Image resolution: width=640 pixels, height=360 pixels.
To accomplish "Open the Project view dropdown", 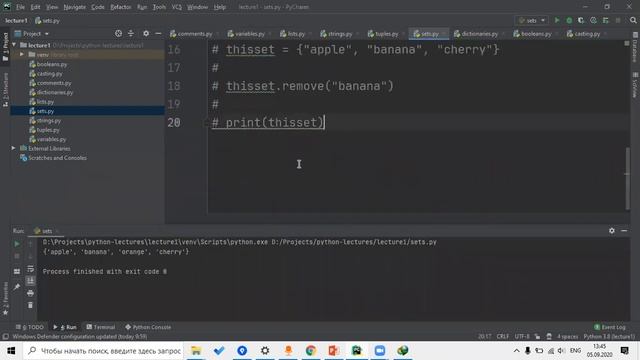I will coord(32,33).
